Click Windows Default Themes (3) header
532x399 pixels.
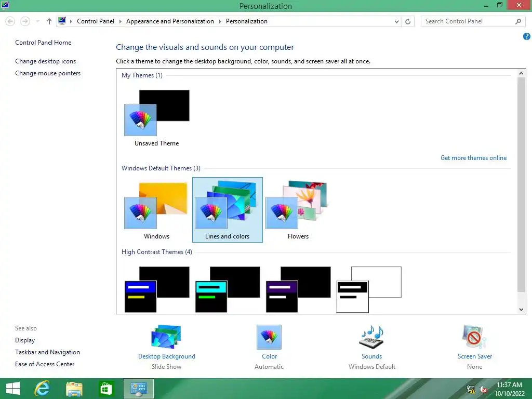click(161, 168)
